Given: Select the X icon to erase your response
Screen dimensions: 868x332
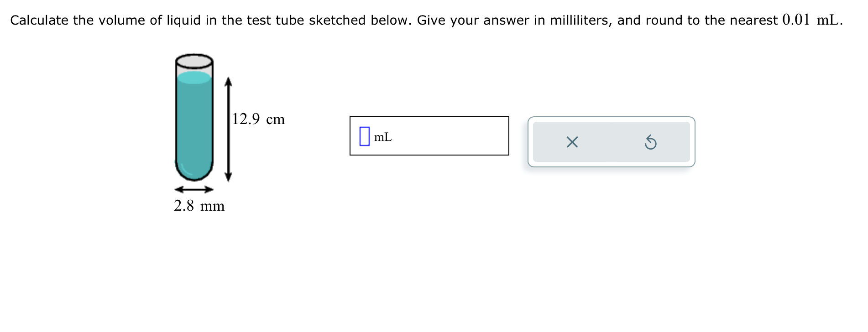Looking at the screenshot, I should pyautogui.click(x=572, y=142).
